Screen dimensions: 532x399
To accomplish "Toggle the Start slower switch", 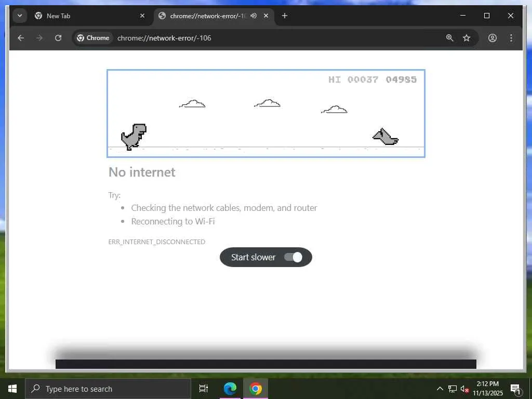I will 293,257.
